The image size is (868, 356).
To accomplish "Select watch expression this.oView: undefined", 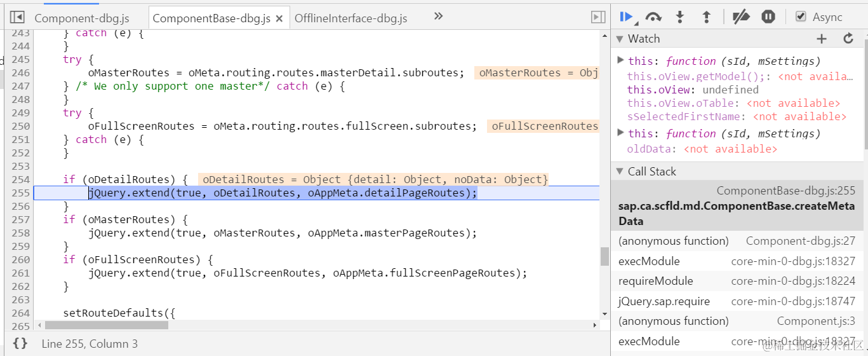I will [693, 90].
